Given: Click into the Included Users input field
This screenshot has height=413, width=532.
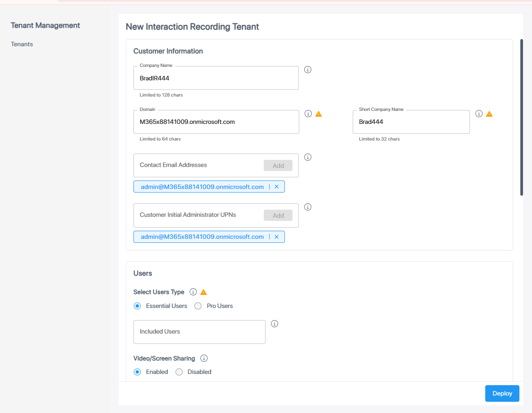Looking at the screenshot, I should [199, 332].
